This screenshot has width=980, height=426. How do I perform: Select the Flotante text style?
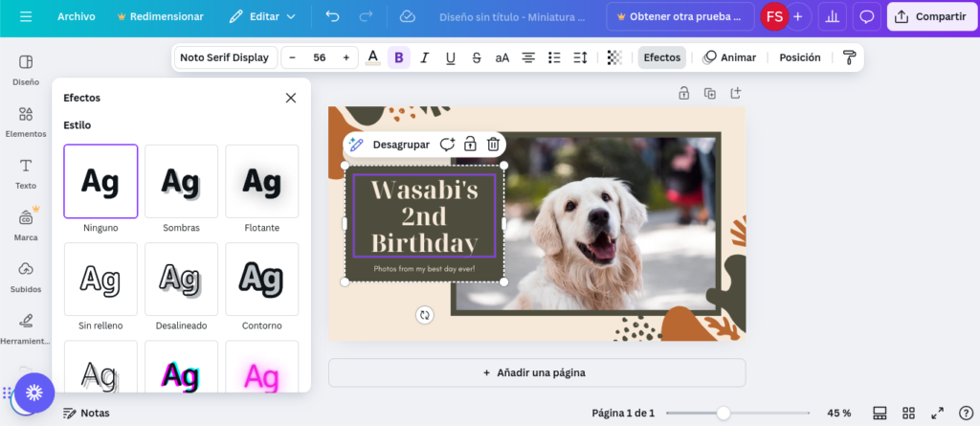click(262, 182)
